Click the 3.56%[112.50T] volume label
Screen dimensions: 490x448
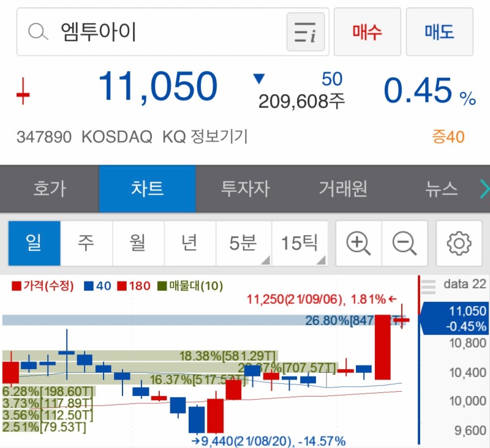pos(48,415)
